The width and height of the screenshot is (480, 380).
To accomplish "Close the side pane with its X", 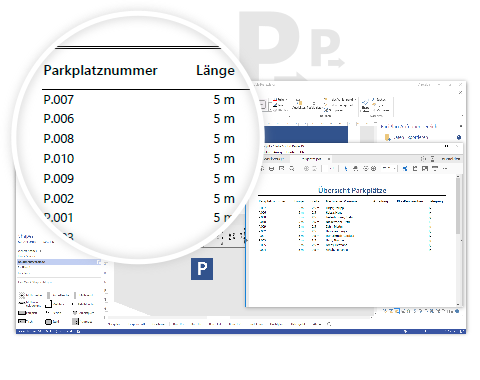I will (x=461, y=126).
